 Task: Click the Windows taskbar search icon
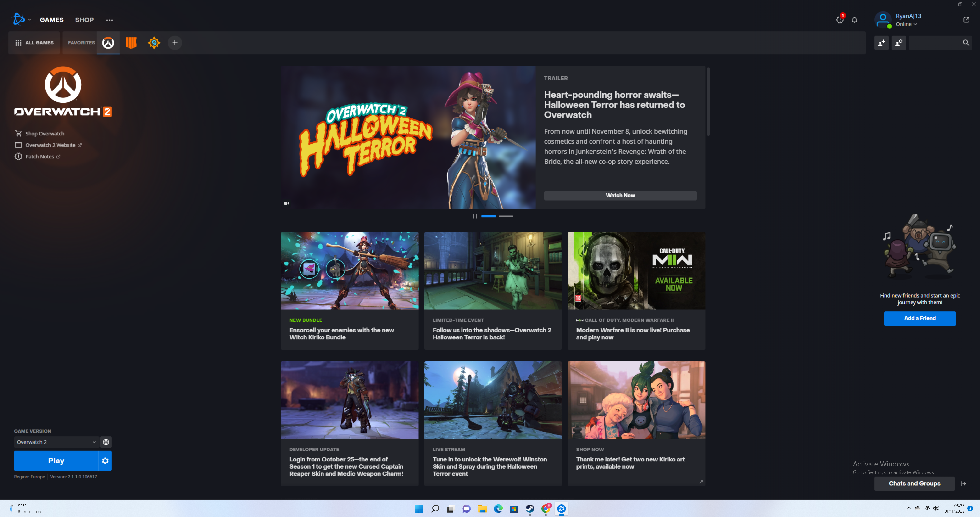pos(435,509)
